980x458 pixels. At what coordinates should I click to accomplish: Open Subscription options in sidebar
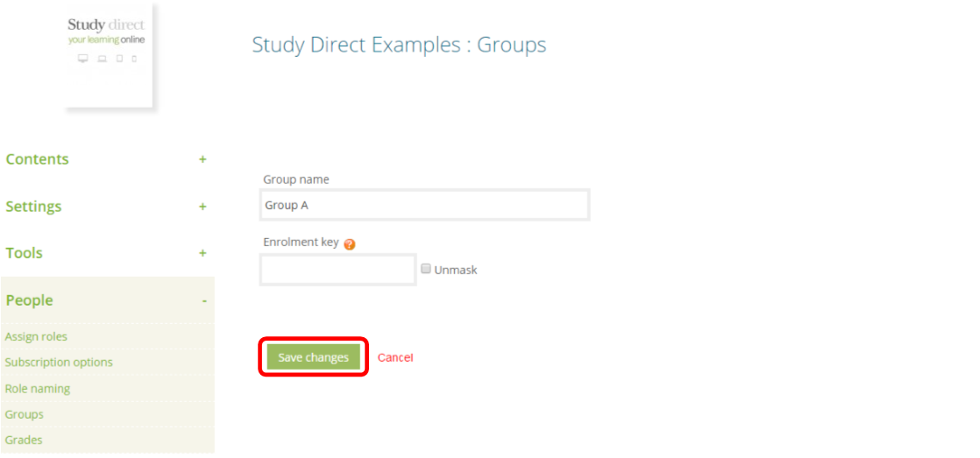pyautogui.click(x=59, y=362)
